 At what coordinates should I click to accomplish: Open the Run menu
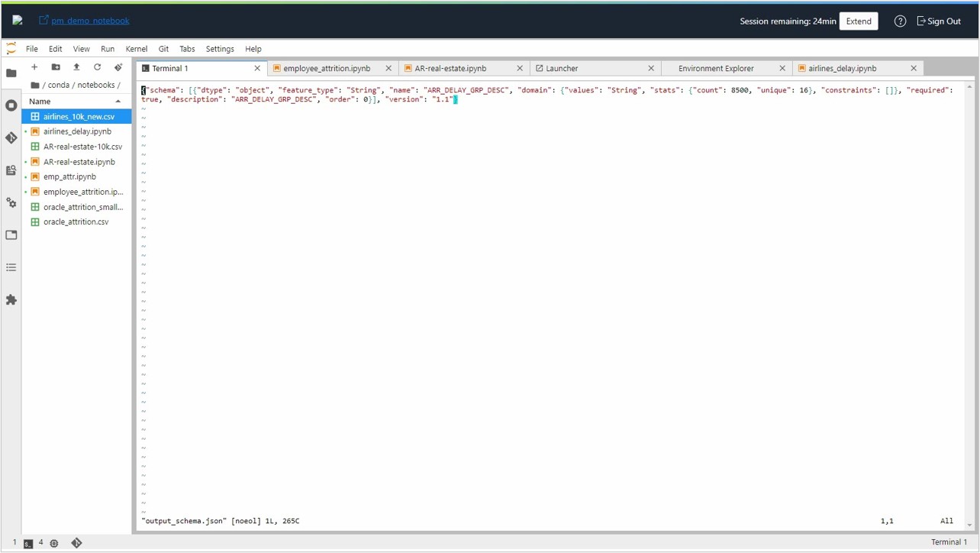click(x=108, y=49)
